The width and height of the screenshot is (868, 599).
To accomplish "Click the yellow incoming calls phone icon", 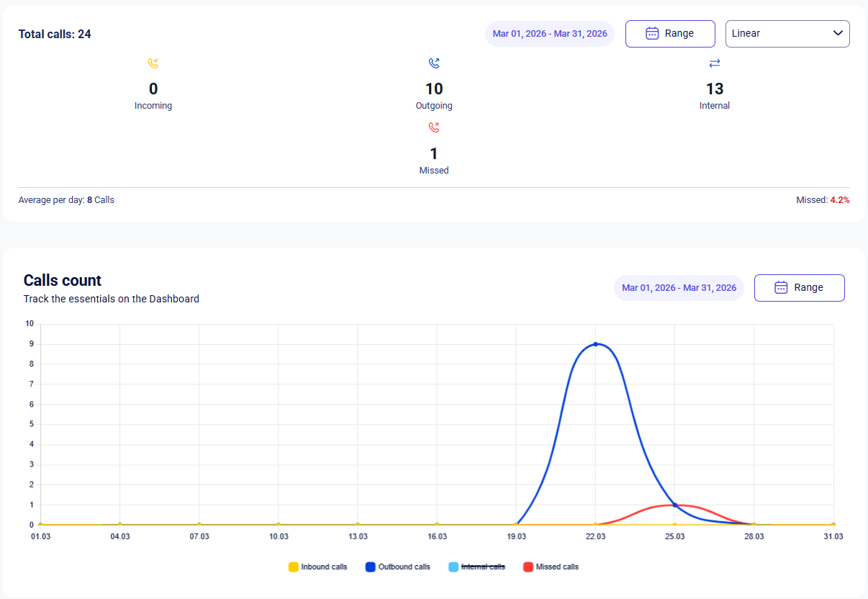I will tap(153, 63).
